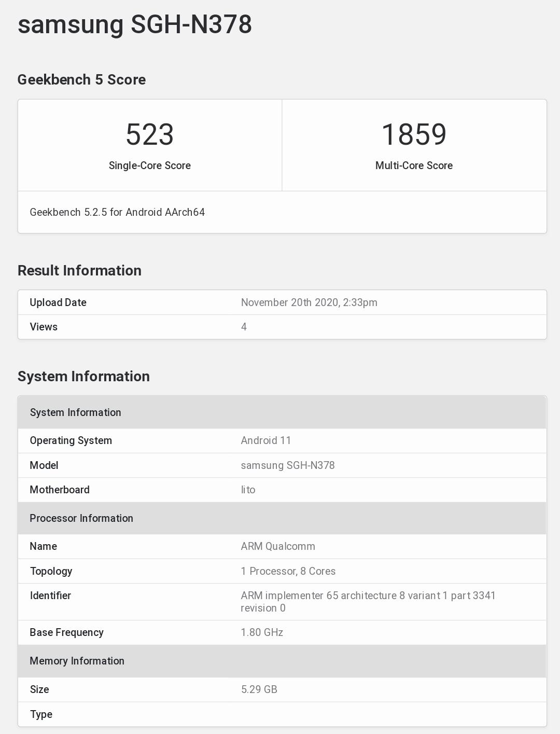Screen dimensions: 560x734
Task: Click the samsung SGH-N378 page title
Action: [x=135, y=24]
